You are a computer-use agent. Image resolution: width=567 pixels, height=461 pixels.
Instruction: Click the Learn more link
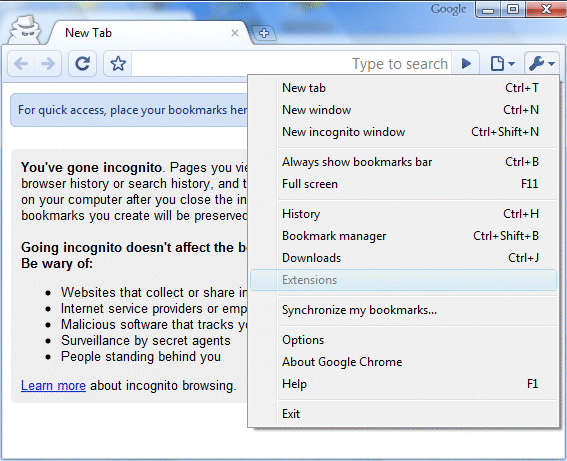point(53,386)
